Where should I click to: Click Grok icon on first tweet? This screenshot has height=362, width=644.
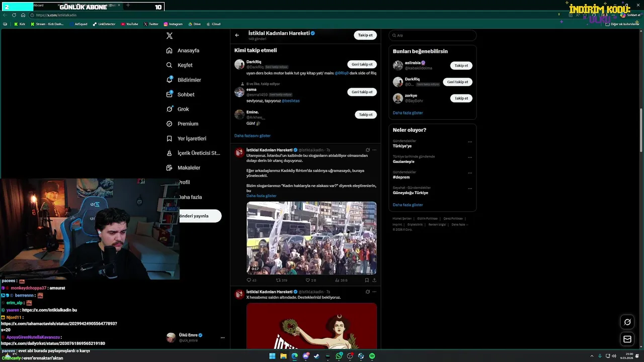368,150
